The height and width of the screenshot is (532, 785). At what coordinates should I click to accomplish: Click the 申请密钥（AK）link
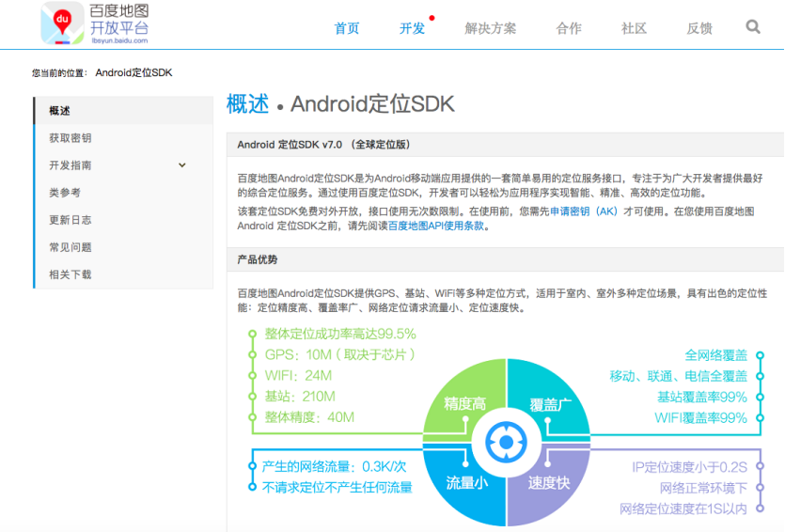coord(584,211)
